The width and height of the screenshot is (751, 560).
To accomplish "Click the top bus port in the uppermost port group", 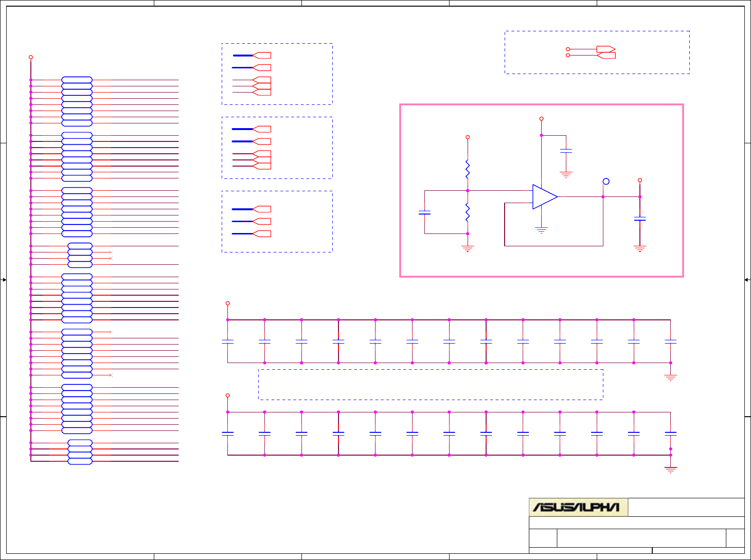I will pyautogui.click(x=262, y=56).
